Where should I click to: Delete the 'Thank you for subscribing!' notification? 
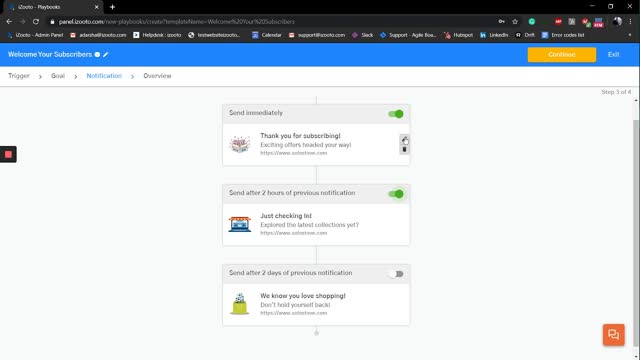404,149
